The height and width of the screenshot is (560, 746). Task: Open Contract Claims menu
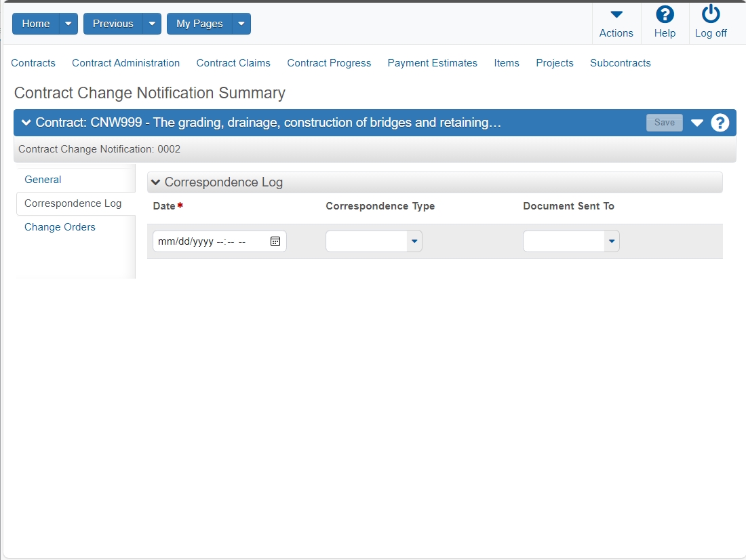[233, 63]
